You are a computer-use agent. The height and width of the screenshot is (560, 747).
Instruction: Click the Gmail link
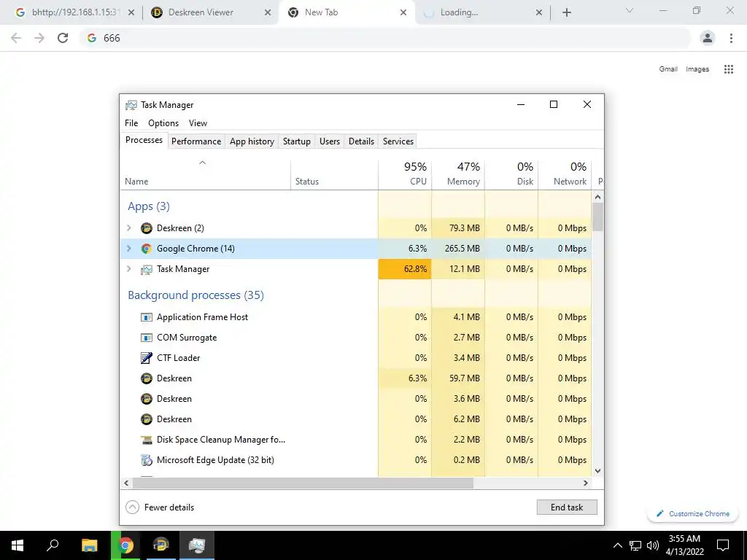tap(668, 69)
